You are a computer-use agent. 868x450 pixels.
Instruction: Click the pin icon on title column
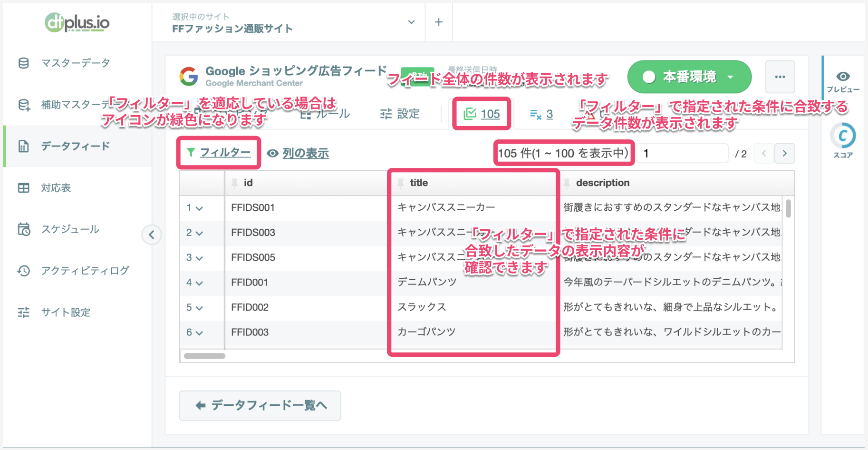click(401, 183)
